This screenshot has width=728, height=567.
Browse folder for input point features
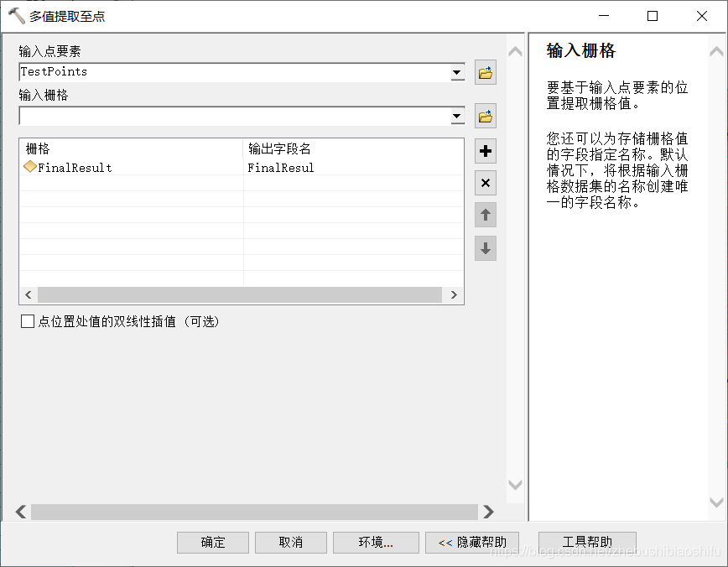(485, 72)
